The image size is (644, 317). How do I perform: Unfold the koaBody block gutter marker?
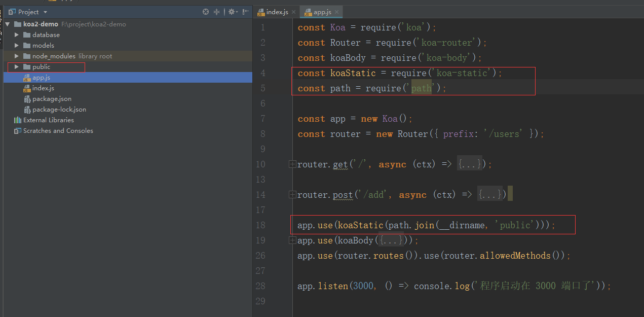click(292, 240)
